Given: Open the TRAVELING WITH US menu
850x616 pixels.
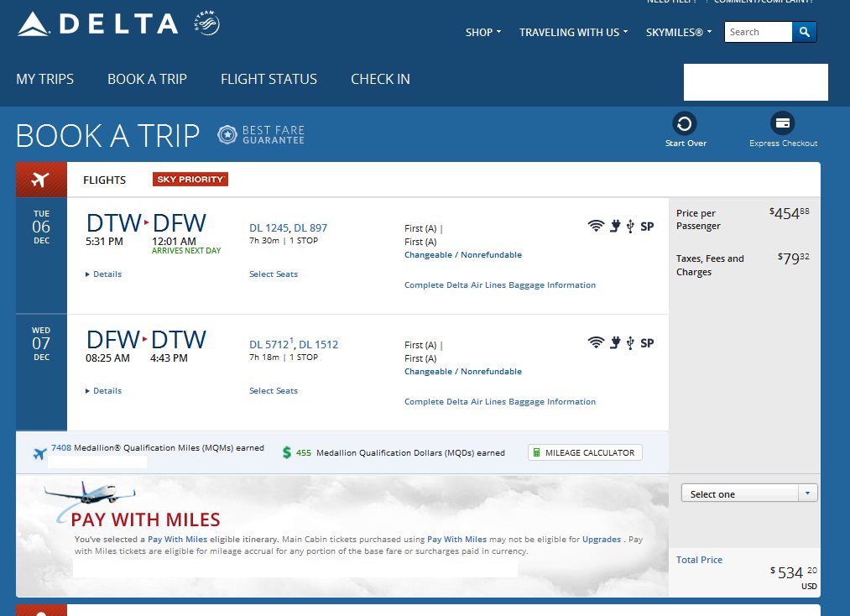Looking at the screenshot, I should (x=573, y=32).
